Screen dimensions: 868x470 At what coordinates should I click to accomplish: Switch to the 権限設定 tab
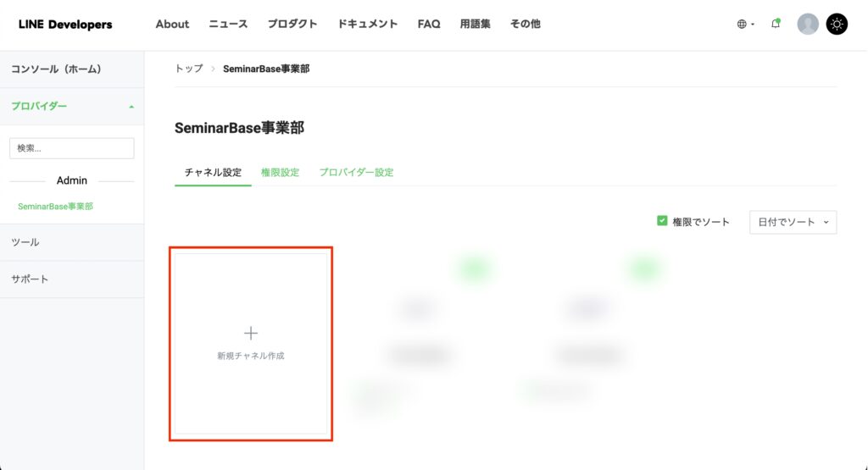click(x=280, y=173)
